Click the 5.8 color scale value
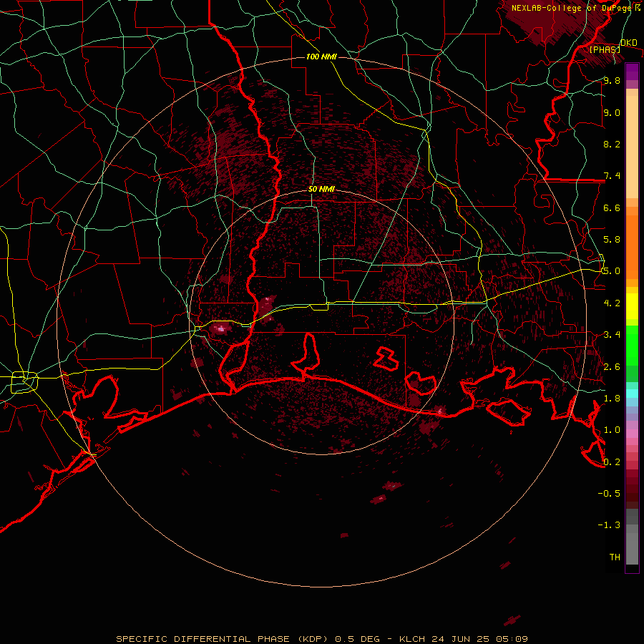This screenshot has height=644, width=644. pos(612,240)
